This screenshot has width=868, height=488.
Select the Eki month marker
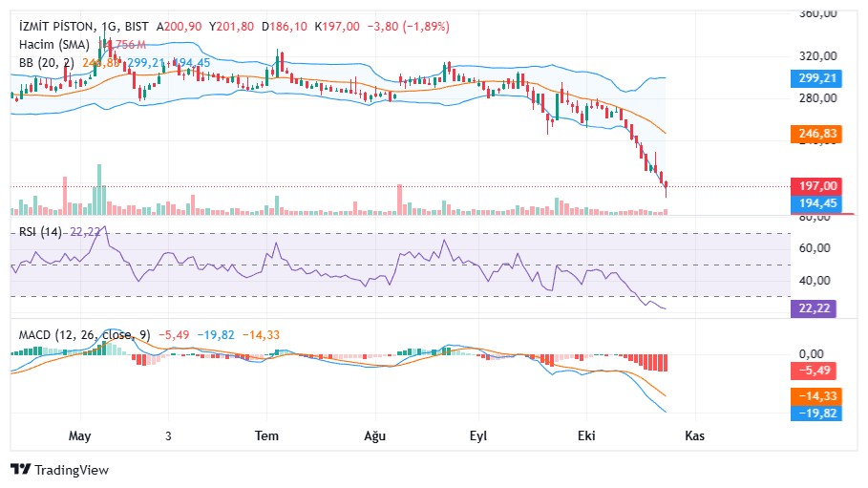coord(586,435)
